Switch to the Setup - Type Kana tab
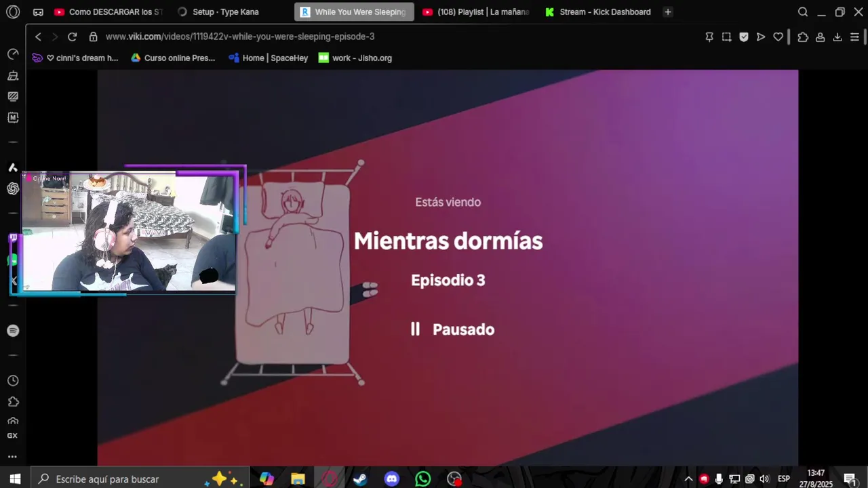Screen dimensions: 868x488 click(x=225, y=12)
